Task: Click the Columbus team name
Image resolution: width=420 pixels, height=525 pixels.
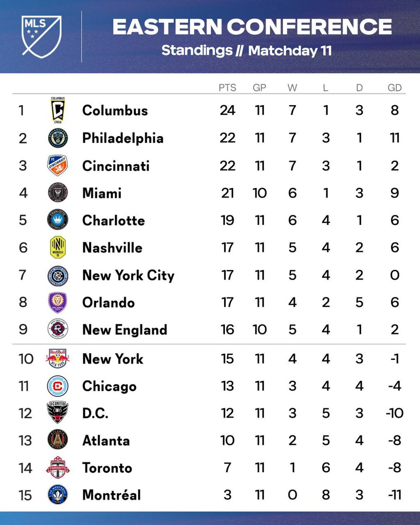Action: (115, 110)
